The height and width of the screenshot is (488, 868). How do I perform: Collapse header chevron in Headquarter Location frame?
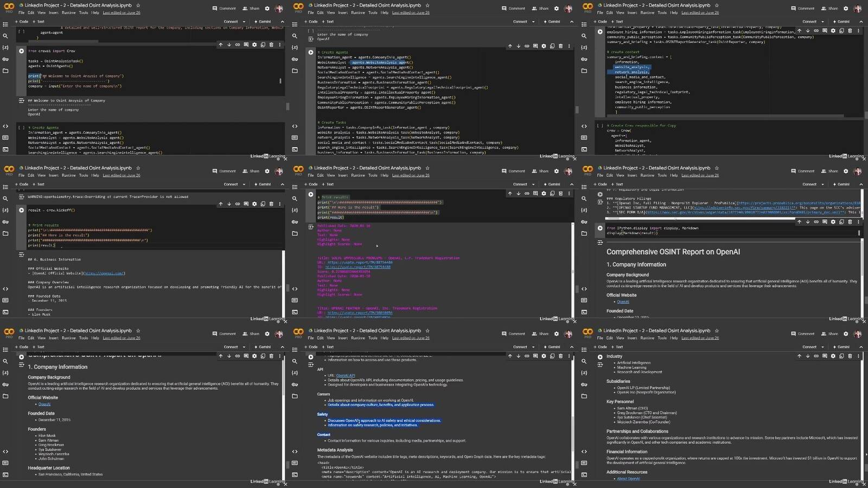click(282, 347)
